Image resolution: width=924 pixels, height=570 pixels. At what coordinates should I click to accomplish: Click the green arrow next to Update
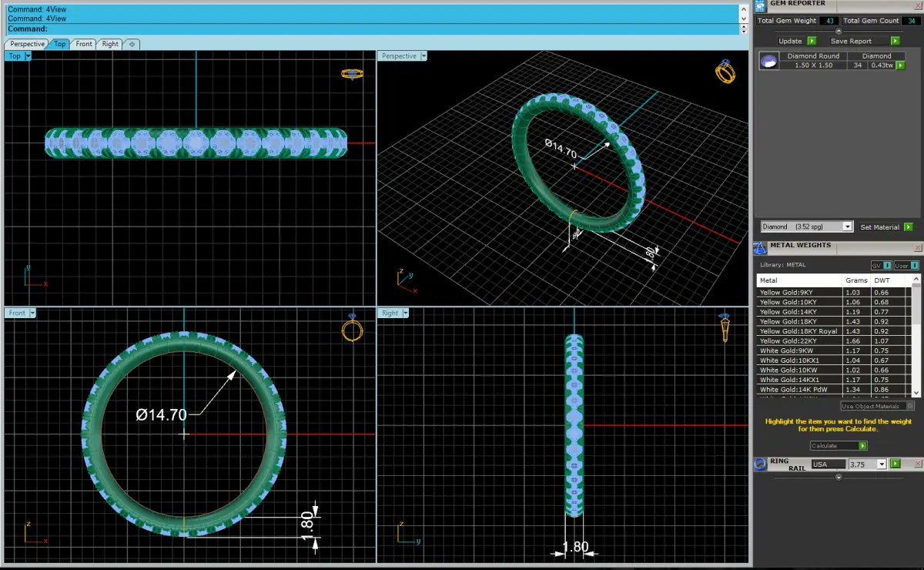[811, 41]
